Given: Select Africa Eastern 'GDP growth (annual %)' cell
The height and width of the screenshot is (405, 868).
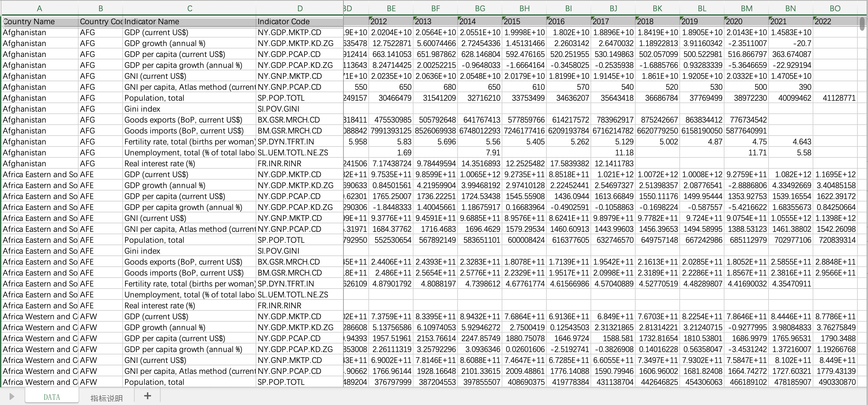Looking at the screenshot, I should (x=190, y=185).
